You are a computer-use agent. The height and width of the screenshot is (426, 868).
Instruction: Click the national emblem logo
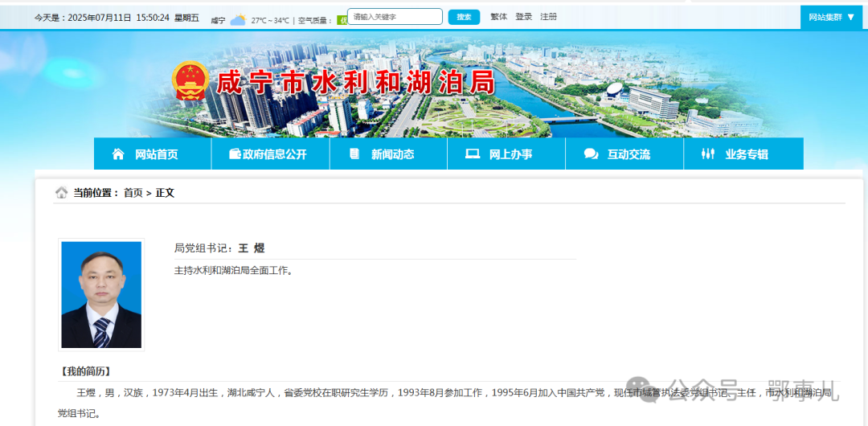click(x=191, y=81)
